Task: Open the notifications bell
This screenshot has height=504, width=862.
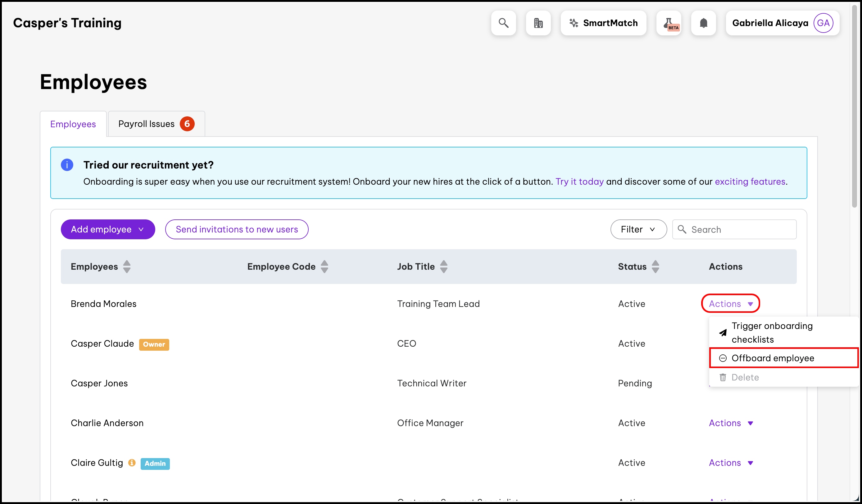Action: tap(703, 23)
